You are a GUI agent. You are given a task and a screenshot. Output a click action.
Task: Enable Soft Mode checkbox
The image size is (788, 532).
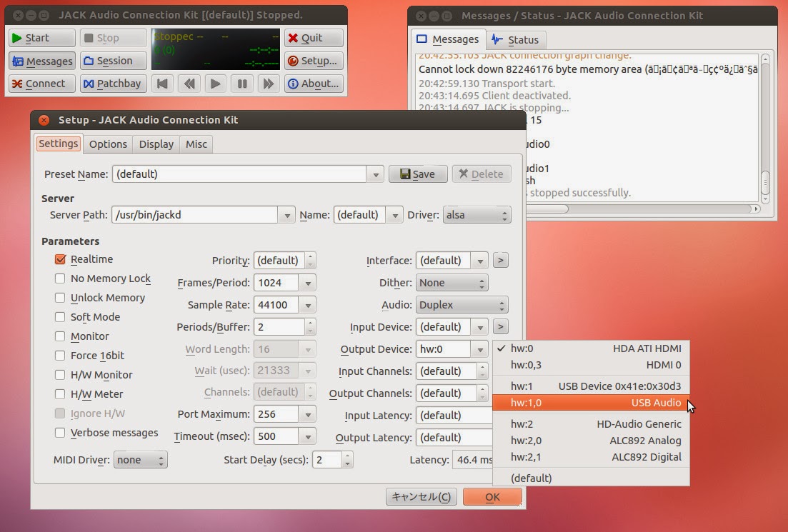click(60, 317)
